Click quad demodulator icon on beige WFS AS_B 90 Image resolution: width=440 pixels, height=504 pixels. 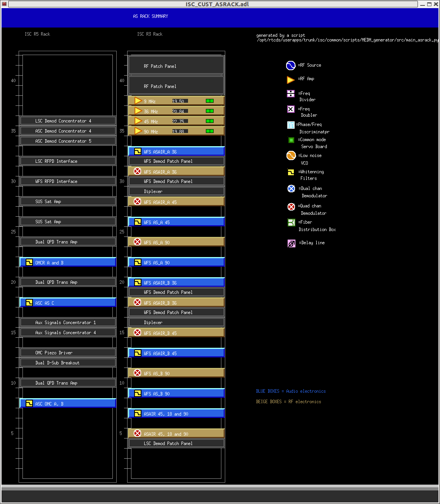tap(137, 373)
